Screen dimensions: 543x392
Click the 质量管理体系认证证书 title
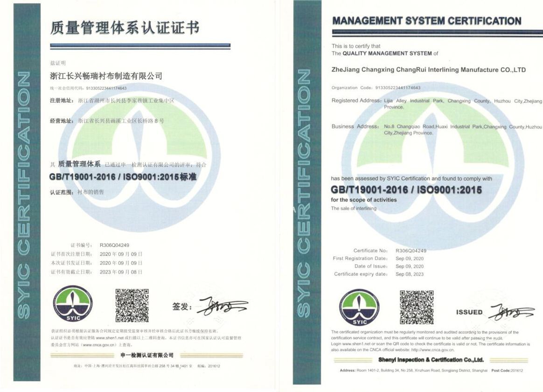pyautogui.click(x=125, y=28)
